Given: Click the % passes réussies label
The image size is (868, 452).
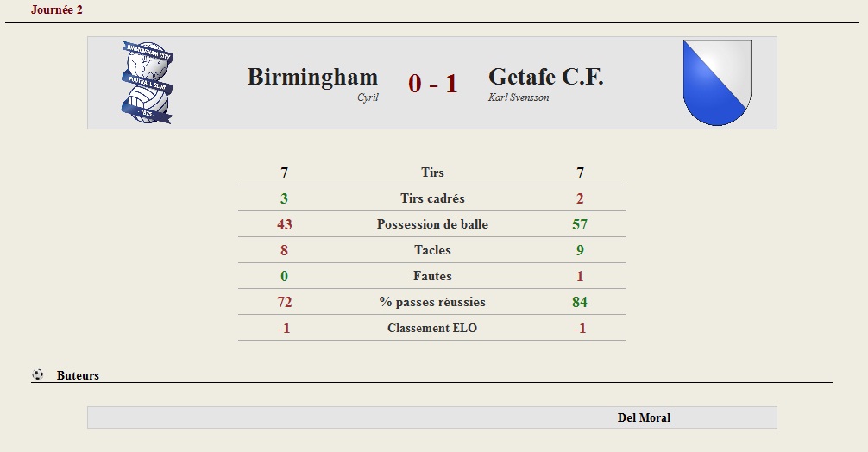Looking at the screenshot, I should (x=432, y=302).
